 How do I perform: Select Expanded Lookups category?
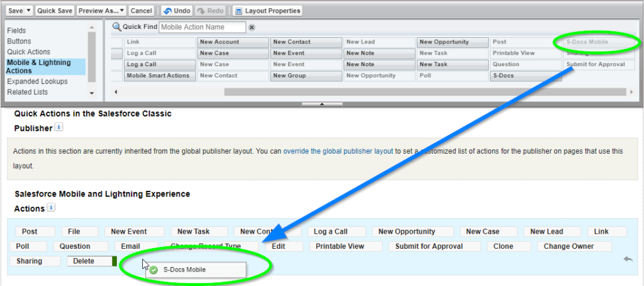pos(37,81)
